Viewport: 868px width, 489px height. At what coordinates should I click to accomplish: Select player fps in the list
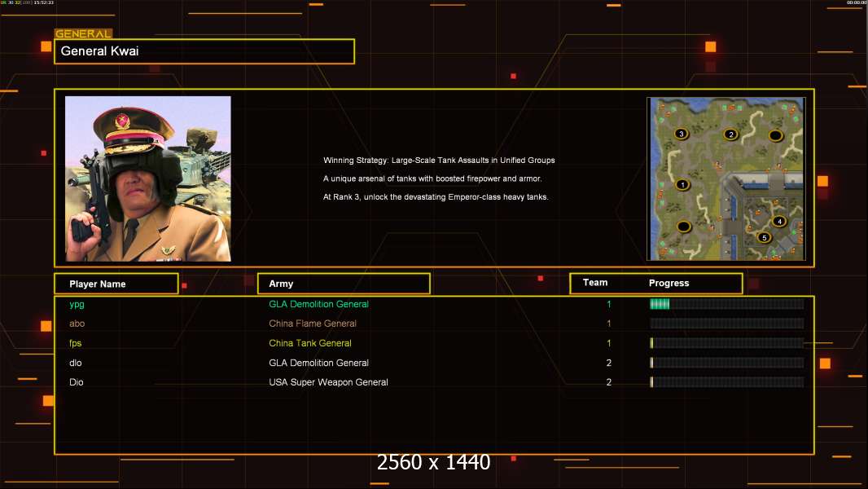[x=75, y=343]
